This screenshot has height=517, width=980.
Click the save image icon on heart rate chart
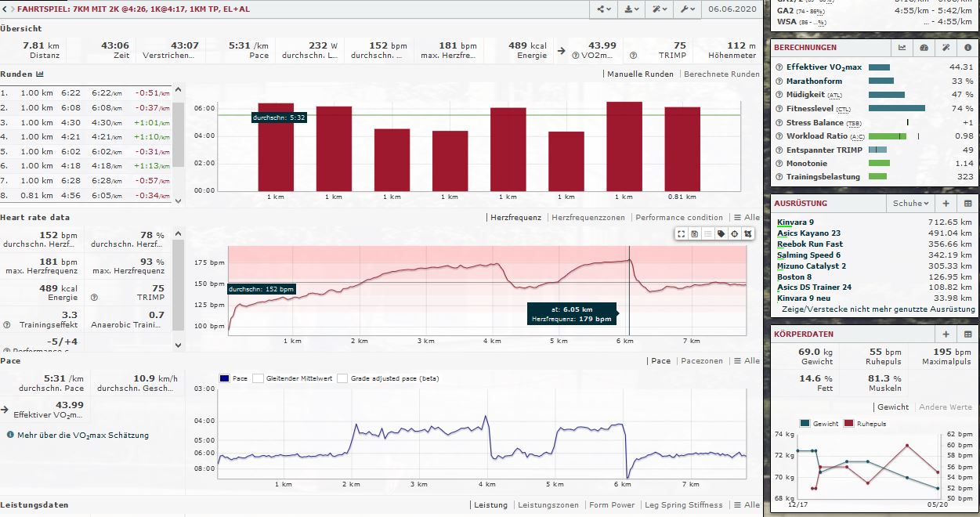click(694, 233)
